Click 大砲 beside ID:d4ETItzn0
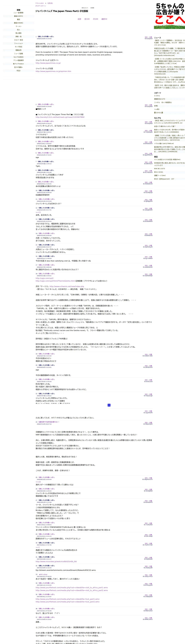 [x=151, y=162]
